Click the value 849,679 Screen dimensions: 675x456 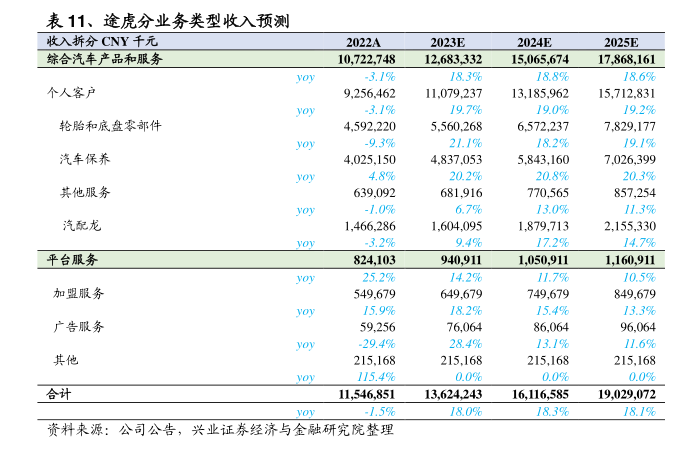coord(635,294)
